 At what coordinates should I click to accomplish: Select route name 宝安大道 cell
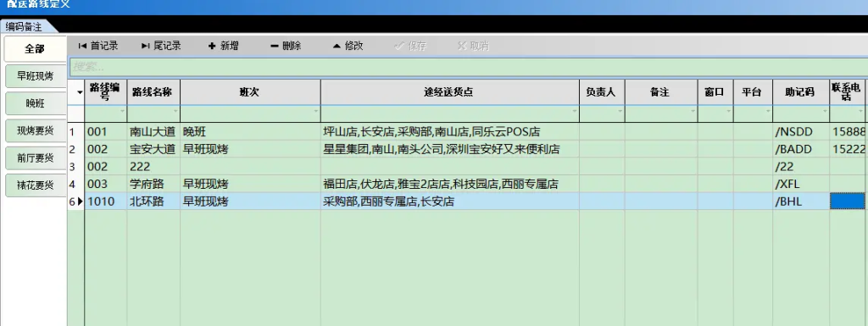pos(153,149)
